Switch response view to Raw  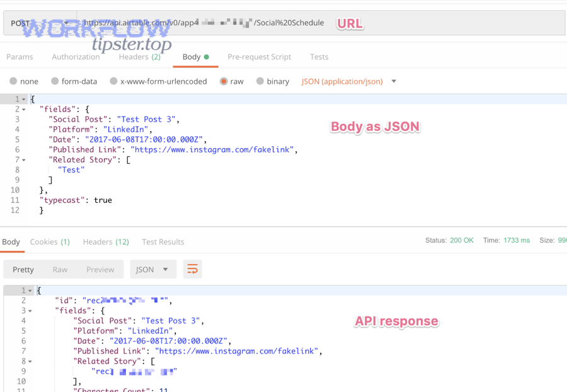point(60,270)
